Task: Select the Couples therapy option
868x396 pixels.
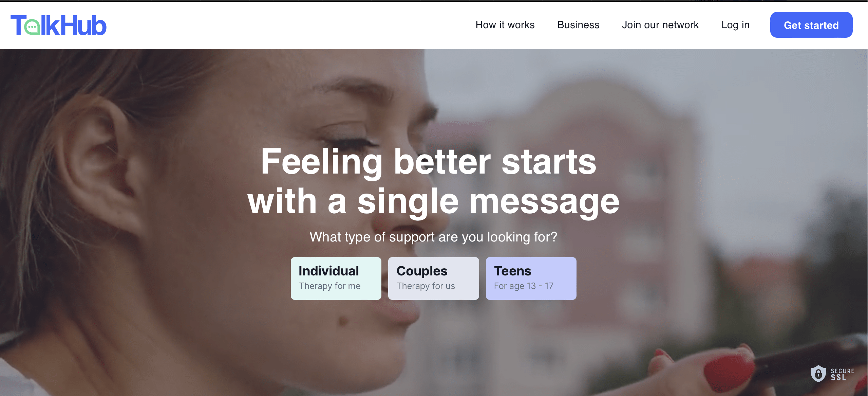Action: 433,277
